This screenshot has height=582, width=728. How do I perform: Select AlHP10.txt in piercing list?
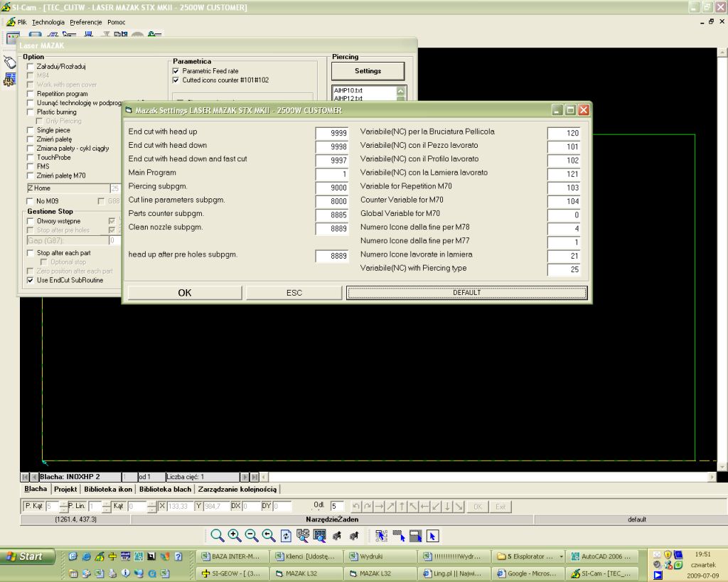pos(348,90)
